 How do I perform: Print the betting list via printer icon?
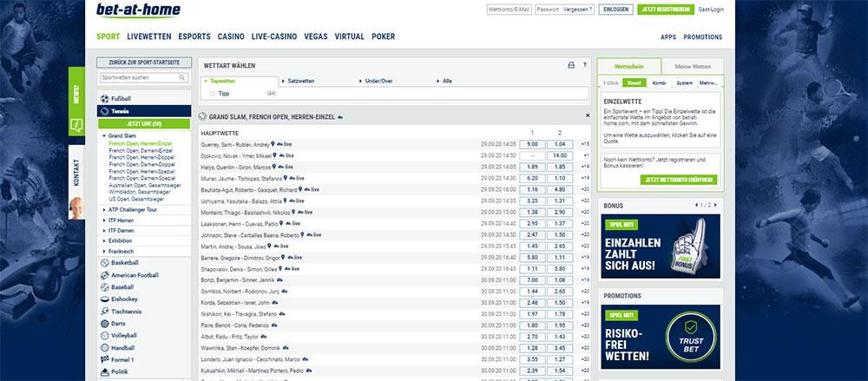571,65
